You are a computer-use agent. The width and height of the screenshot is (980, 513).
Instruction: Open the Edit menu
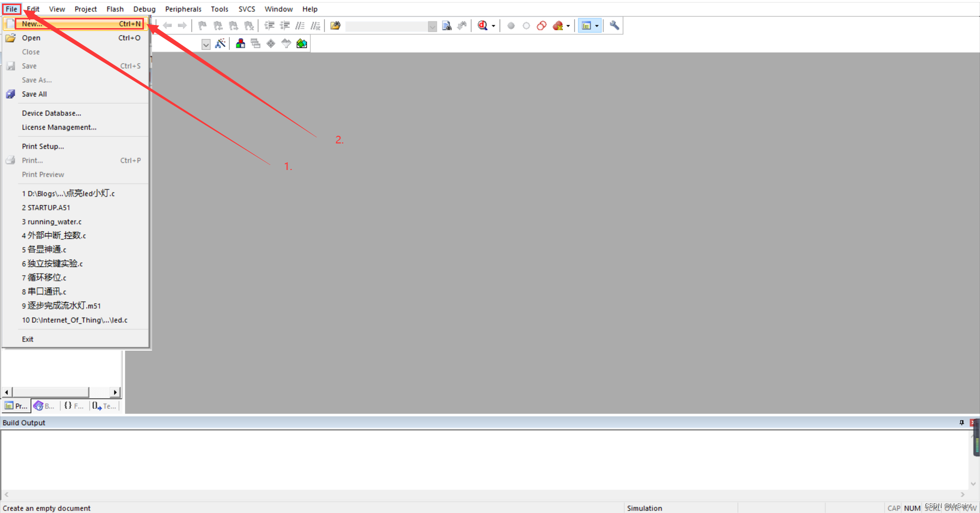pos(33,9)
